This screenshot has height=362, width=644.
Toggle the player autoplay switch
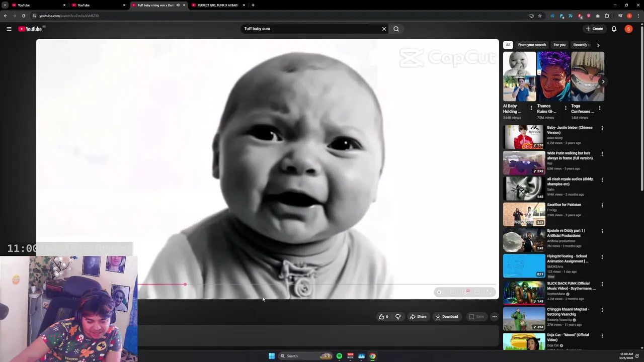439,292
